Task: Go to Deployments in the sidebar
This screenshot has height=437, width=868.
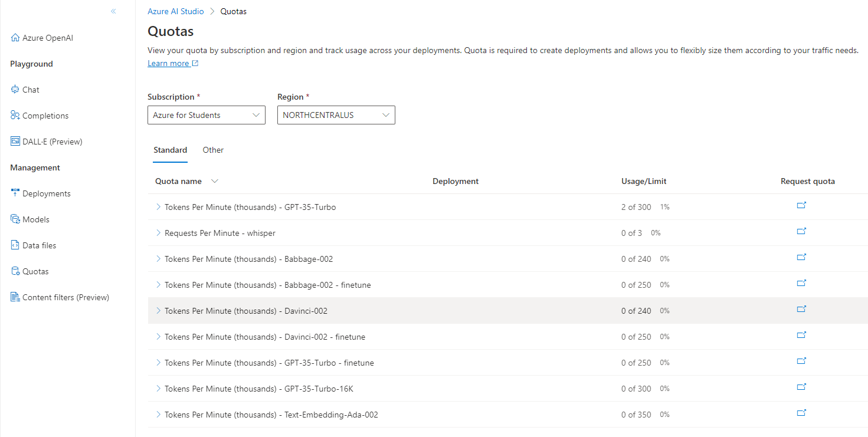Action: coord(47,193)
